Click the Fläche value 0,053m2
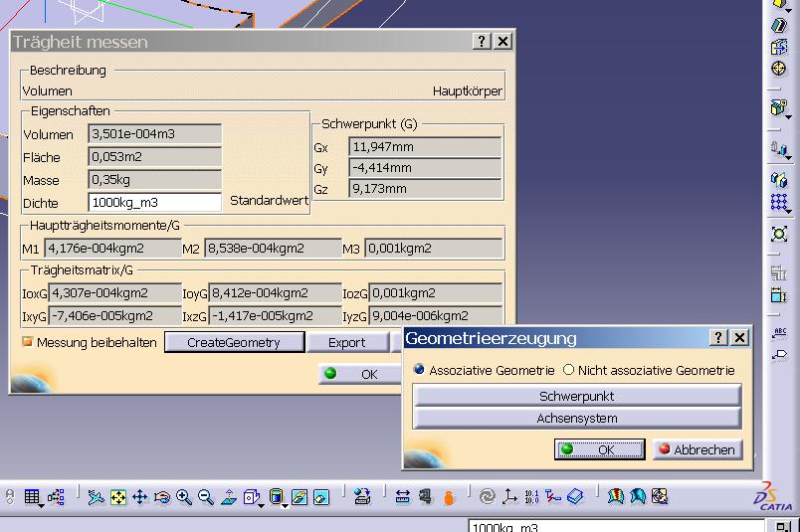The width and height of the screenshot is (800, 532). point(155,156)
